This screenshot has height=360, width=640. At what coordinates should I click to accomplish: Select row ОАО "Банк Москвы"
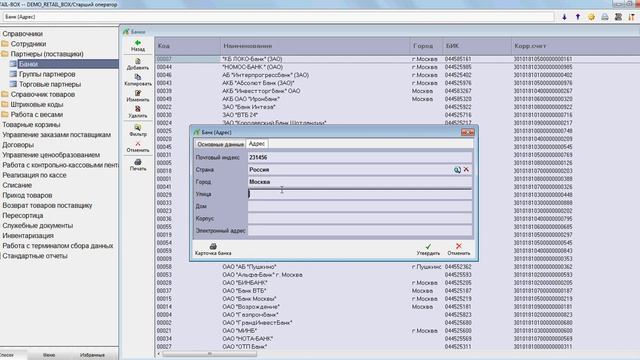(x=397, y=299)
